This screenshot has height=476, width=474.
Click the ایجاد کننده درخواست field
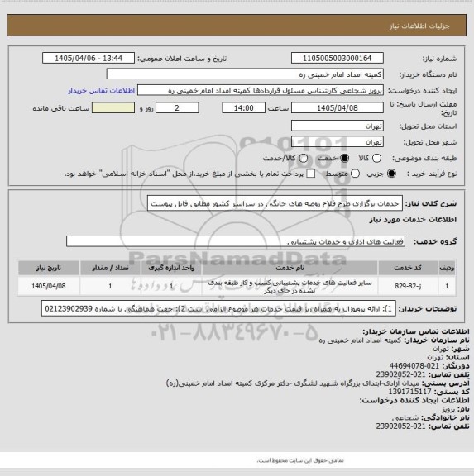pyautogui.click(x=261, y=90)
